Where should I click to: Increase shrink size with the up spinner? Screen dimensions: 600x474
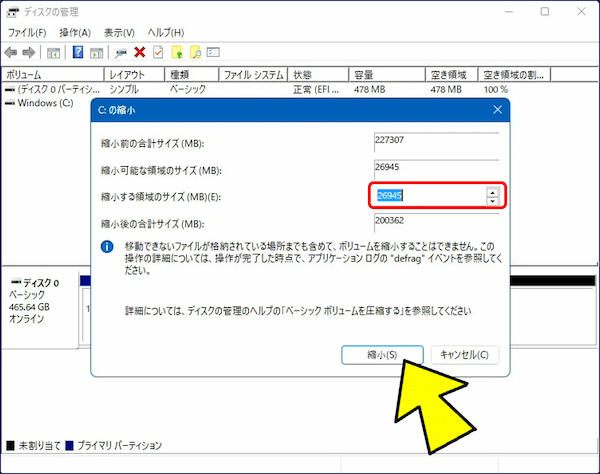pyautogui.click(x=492, y=192)
